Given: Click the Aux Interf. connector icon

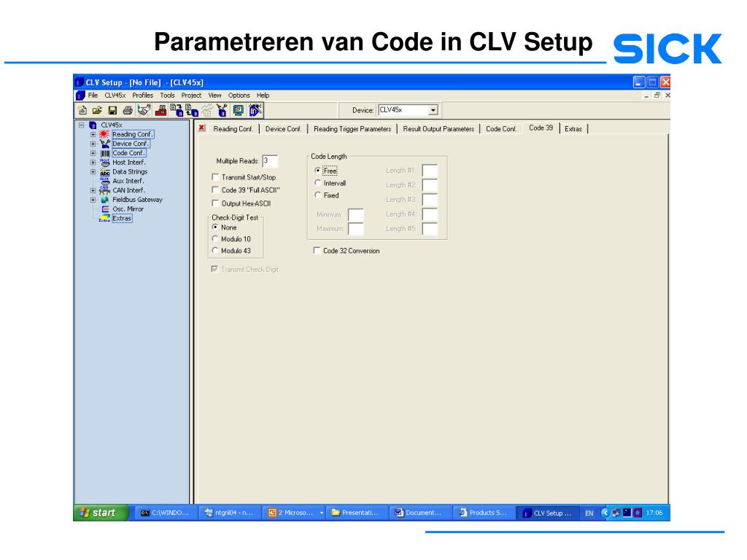Looking at the screenshot, I should [105, 181].
